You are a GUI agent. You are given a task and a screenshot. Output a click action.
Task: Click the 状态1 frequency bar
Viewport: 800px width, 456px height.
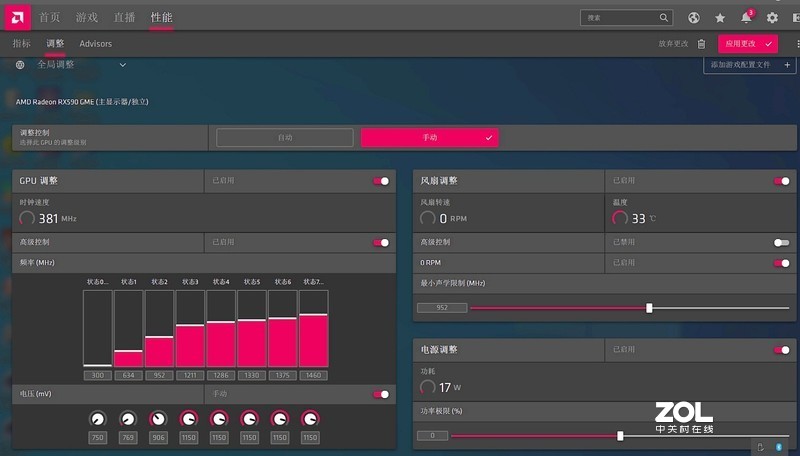[x=129, y=328]
